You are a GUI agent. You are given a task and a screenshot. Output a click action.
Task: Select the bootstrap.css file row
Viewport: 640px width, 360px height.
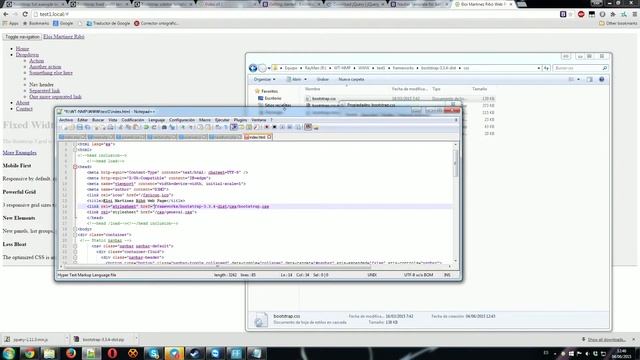[x=400, y=98]
